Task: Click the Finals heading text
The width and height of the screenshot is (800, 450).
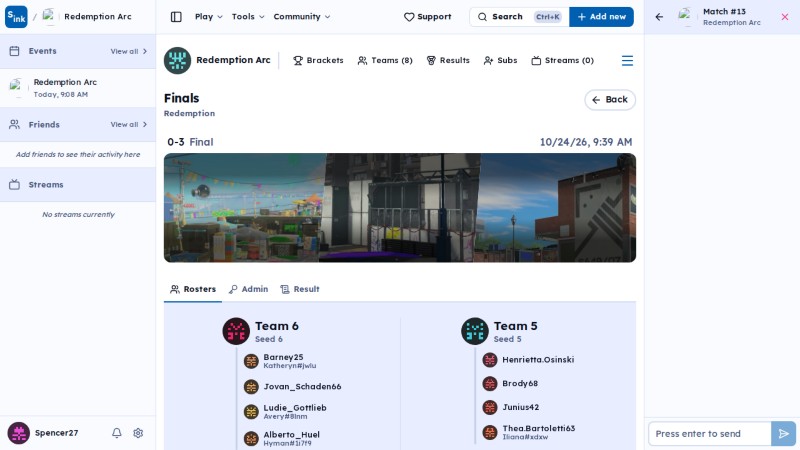Action: 182,98
